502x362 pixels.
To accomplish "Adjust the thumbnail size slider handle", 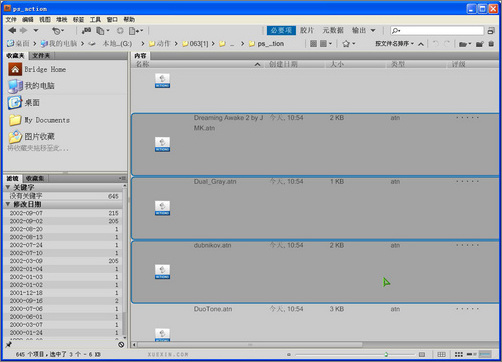I will click(386, 354).
